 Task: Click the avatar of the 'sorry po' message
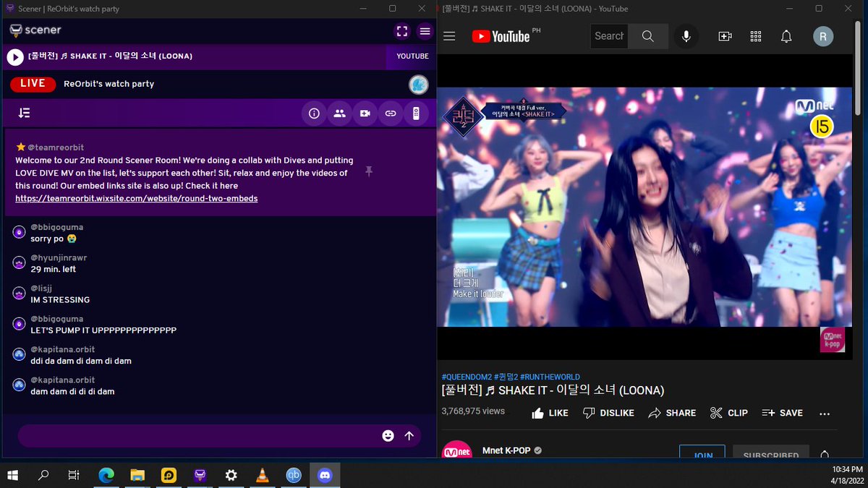pos(20,232)
